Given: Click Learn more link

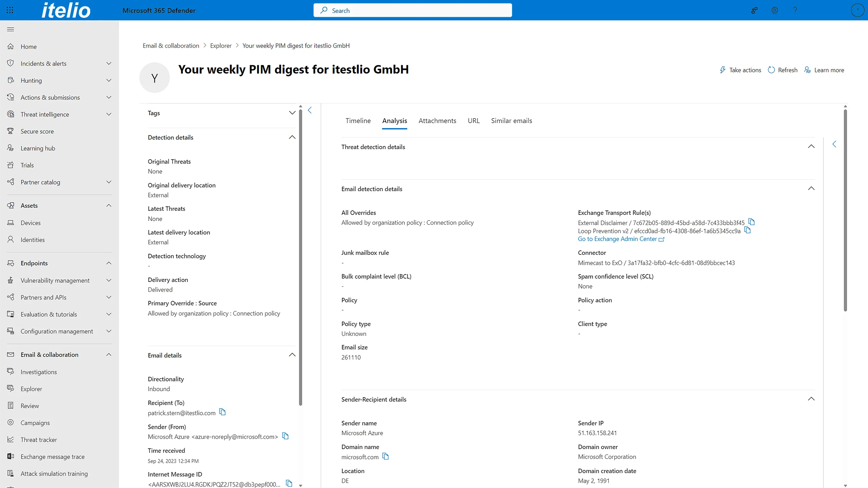Looking at the screenshot, I should click(x=824, y=70).
